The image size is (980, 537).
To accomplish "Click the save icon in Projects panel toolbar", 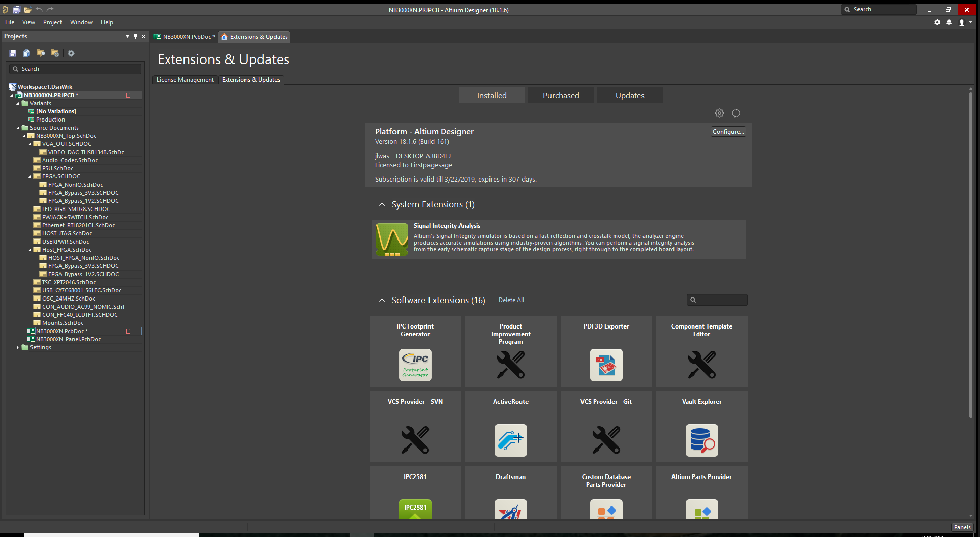I will [13, 53].
